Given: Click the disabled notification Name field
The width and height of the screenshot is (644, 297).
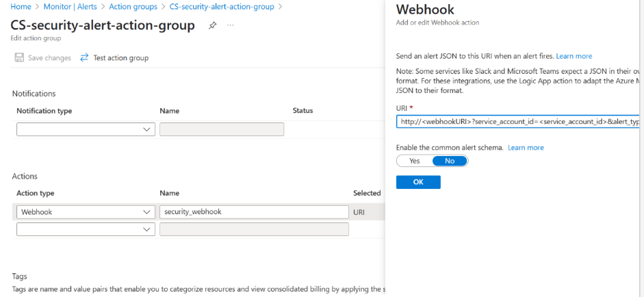Looking at the screenshot, I should (x=222, y=129).
